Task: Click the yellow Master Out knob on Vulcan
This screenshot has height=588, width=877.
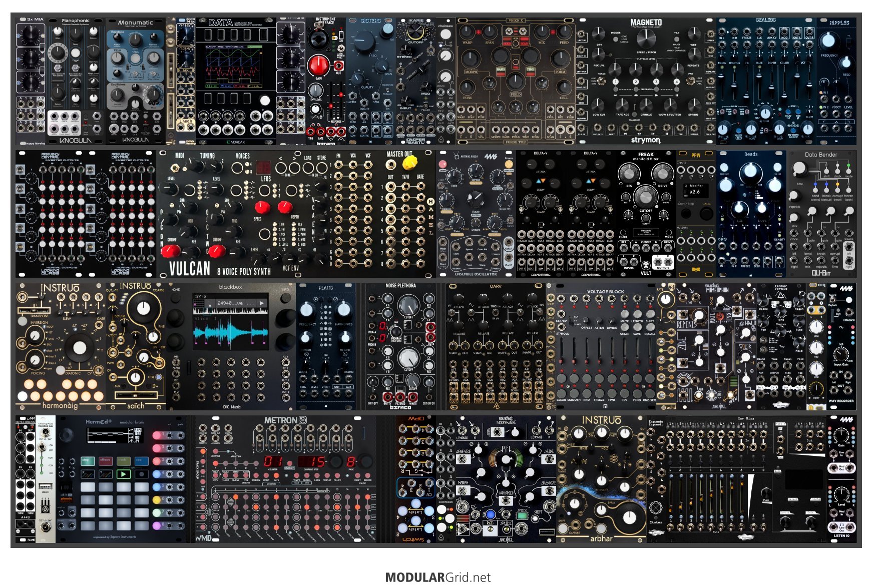Action: click(x=409, y=162)
